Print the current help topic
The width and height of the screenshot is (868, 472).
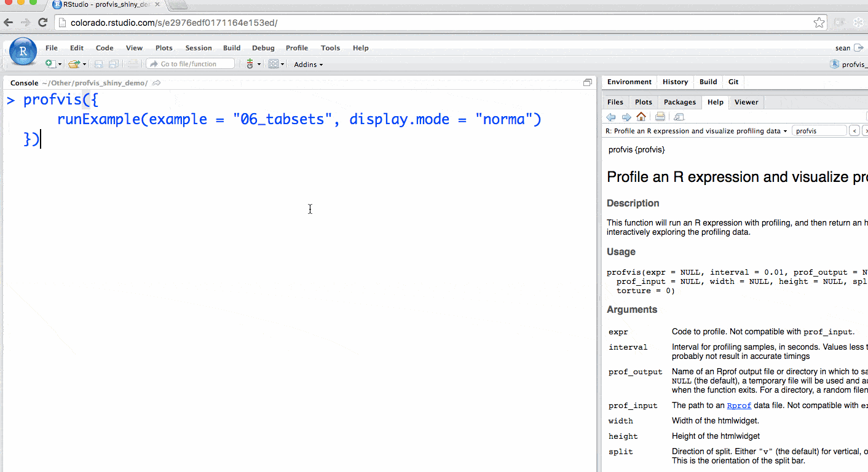click(x=660, y=117)
